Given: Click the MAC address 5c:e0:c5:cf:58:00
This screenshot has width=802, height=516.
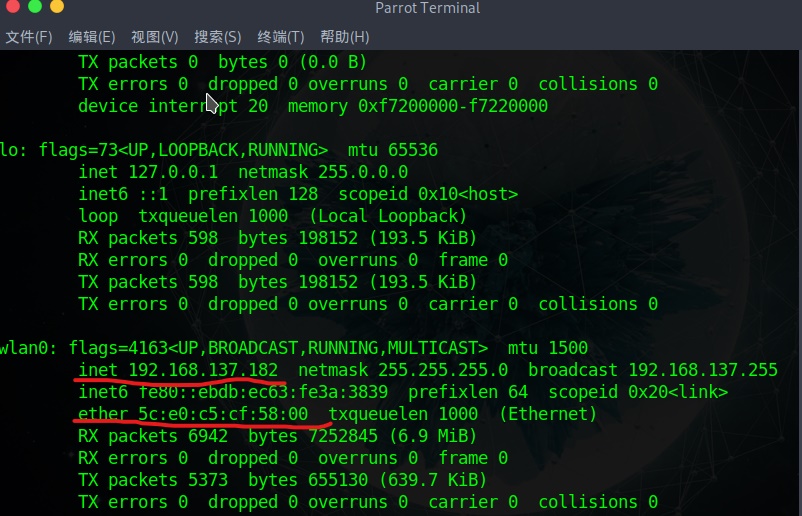Looking at the screenshot, I should (223, 414).
